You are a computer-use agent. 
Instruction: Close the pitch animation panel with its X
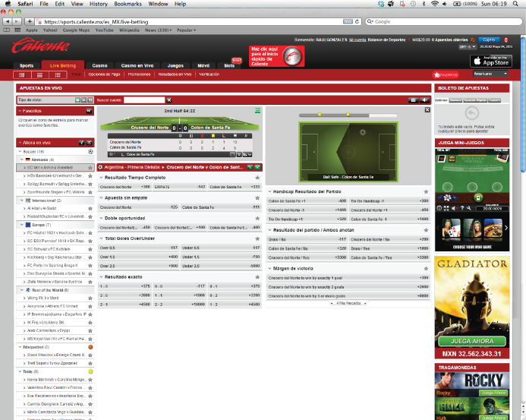pyautogui.click(x=427, y=110)
